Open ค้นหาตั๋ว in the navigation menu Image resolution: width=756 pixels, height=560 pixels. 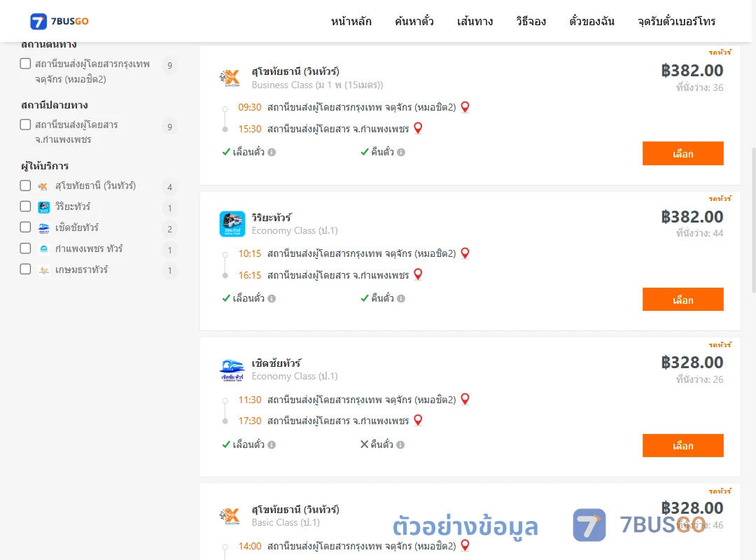pos(414,21)
